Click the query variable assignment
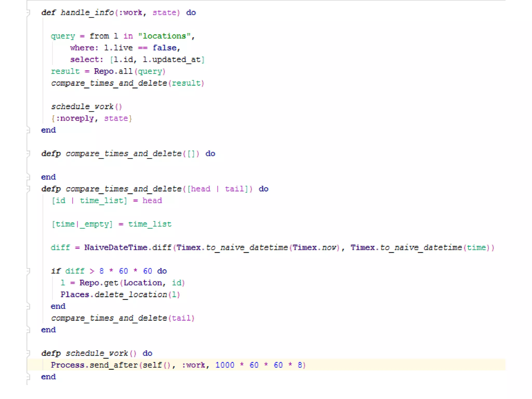This screenshot has width=532, height=399. tap(63, 36)
